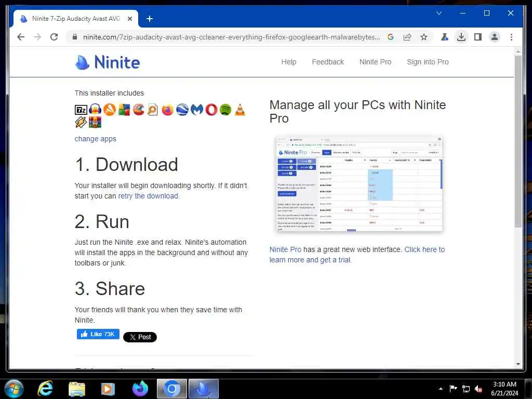Click the Audacity headphones icon
This screenshot has width=532, height=399.
[x=96, y=110]
